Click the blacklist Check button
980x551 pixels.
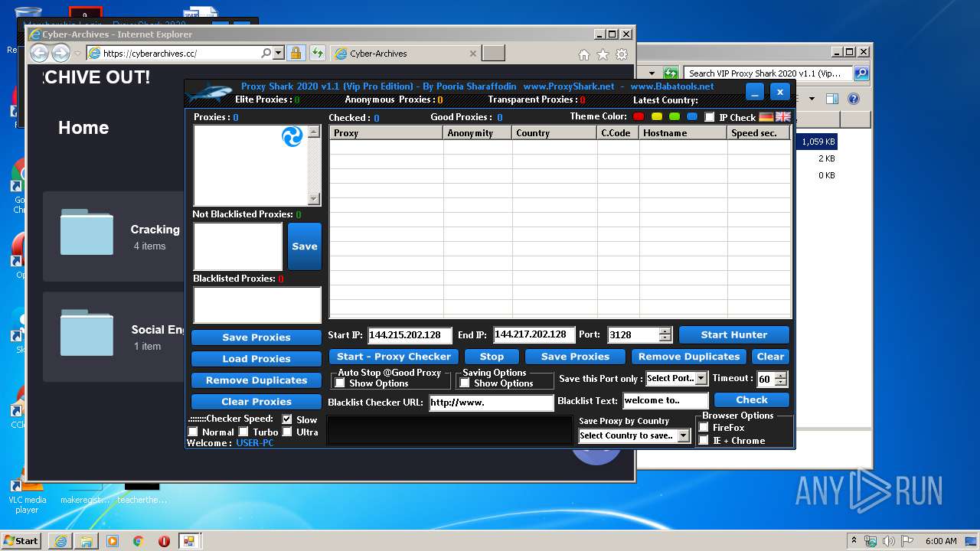[x=752, y=400]
